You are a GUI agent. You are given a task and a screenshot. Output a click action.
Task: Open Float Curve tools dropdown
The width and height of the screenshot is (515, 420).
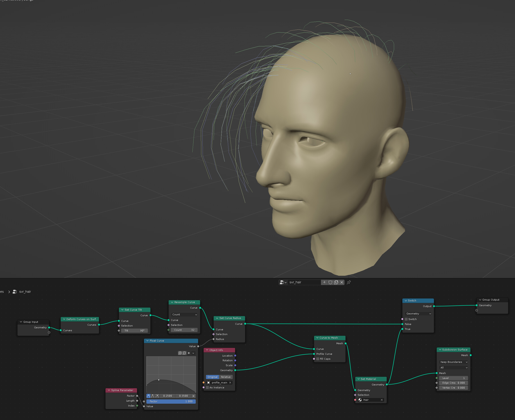[x=193, y=353]
